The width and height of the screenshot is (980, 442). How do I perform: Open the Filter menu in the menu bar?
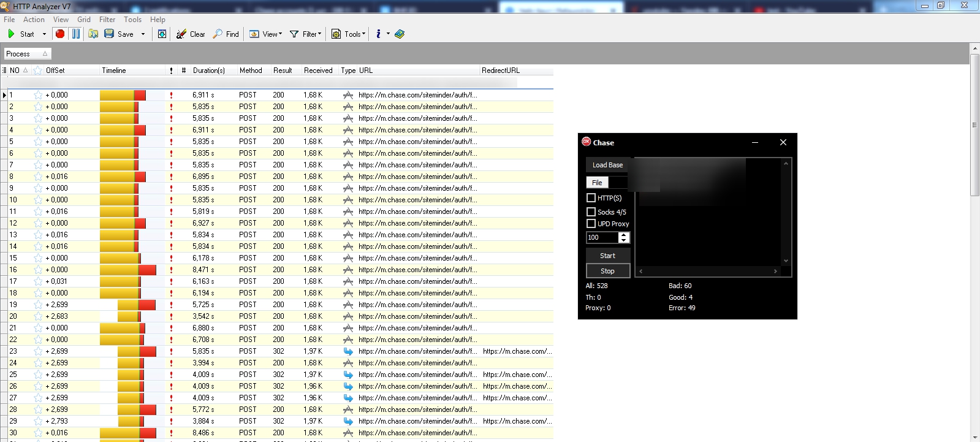pos(107,20)
